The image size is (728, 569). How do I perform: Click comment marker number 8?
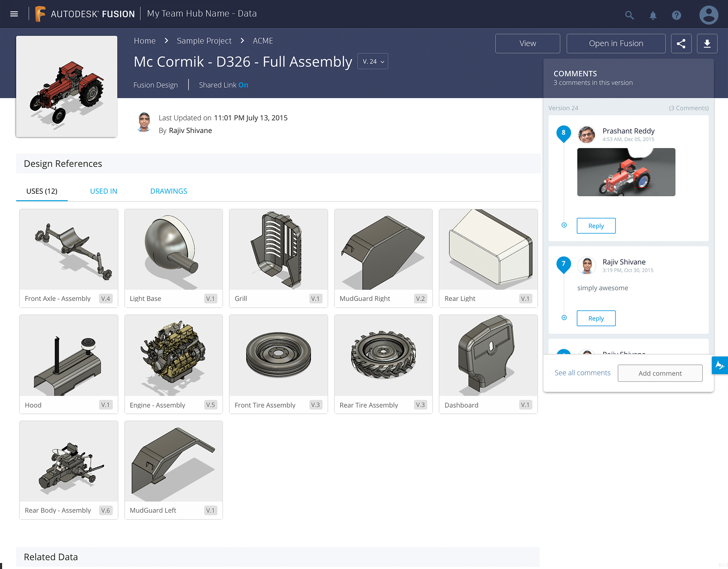(563, 133)
